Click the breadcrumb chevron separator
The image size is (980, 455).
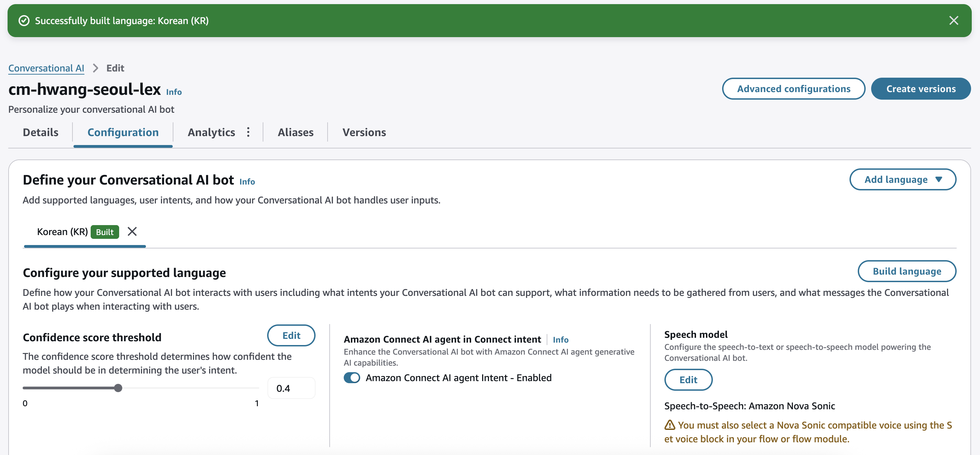[95, 68]
